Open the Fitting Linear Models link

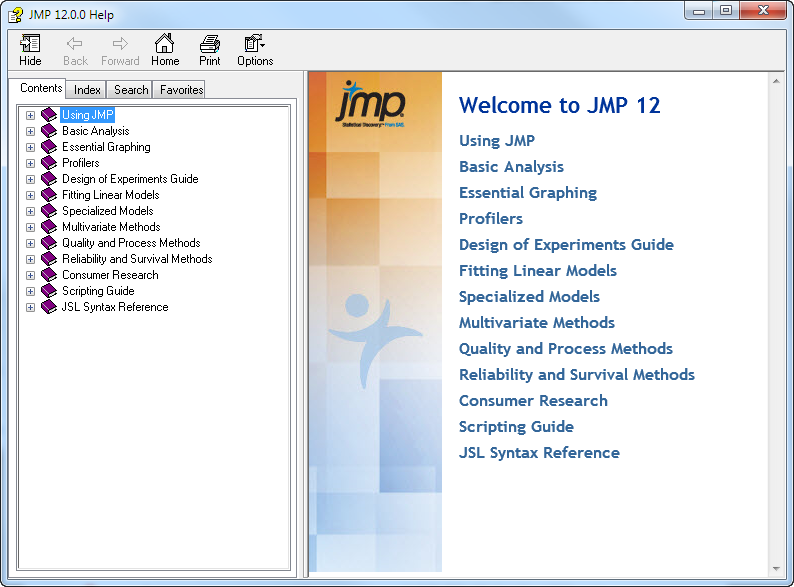(x=538, y=271)
